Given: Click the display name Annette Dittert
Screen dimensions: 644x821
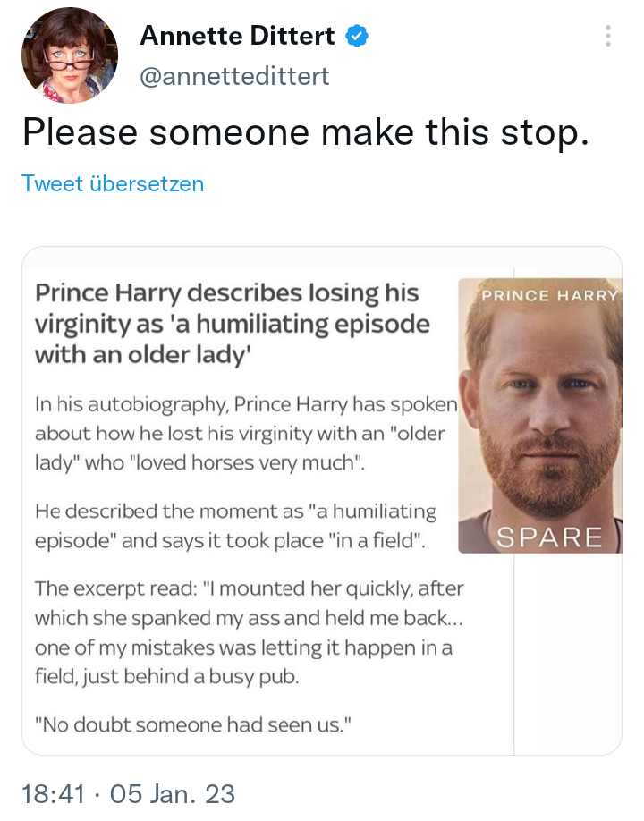Looking at the screenshot, I should pos(237,36).
